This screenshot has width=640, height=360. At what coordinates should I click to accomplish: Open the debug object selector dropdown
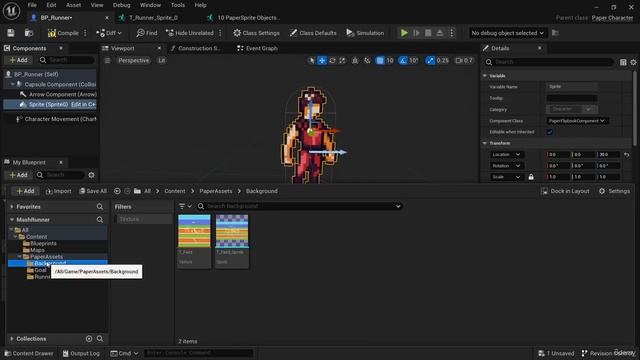[x=507, y=33]
